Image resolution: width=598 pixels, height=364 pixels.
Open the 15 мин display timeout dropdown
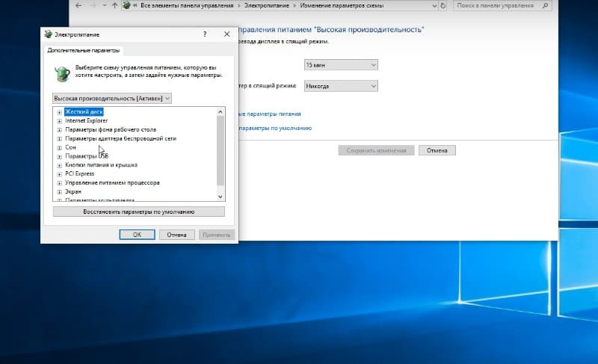click(341, 65)
